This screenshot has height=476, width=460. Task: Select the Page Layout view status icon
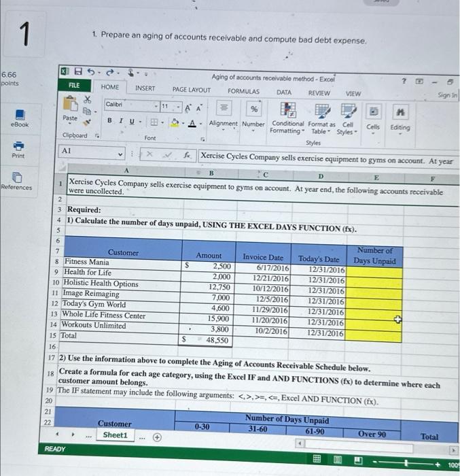click(x=338, y=460)
